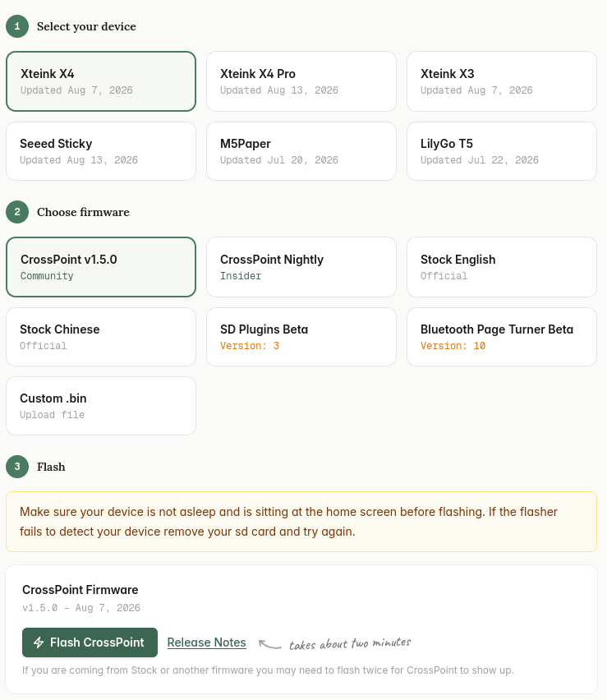
Task: Select the Xteink X4 device card
Action: [x=101, y=81]
